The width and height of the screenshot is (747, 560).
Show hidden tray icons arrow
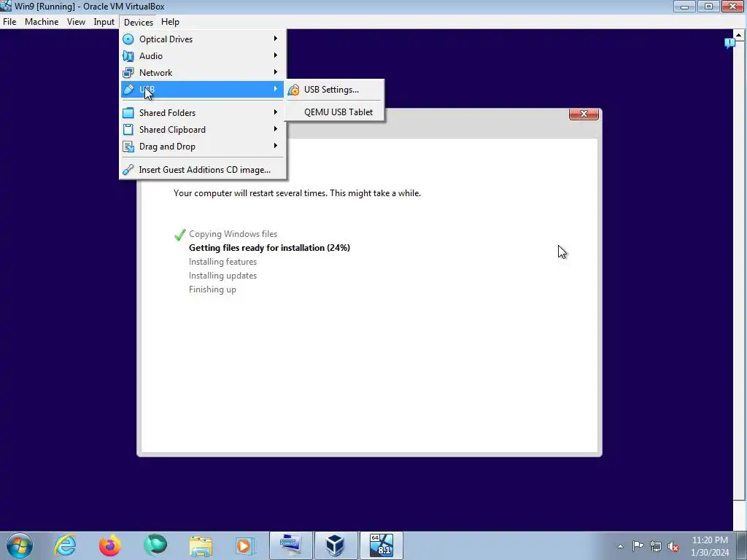(620, 546)
